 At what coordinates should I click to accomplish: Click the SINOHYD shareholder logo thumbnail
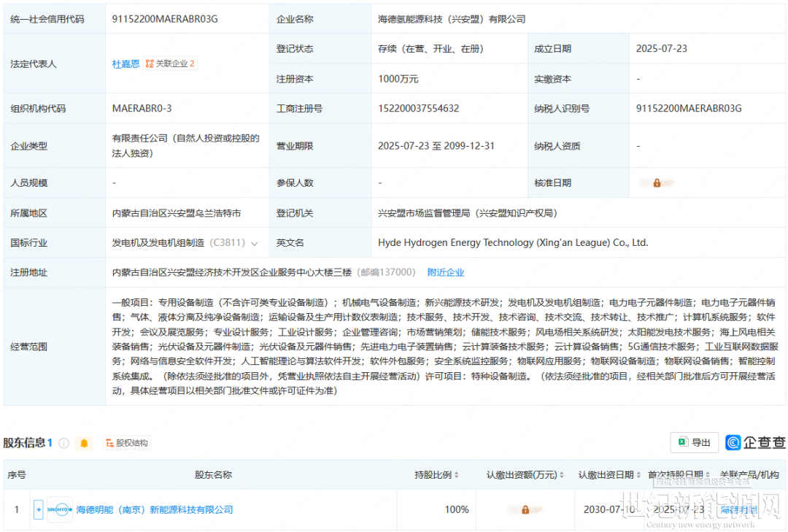(60, 509)
